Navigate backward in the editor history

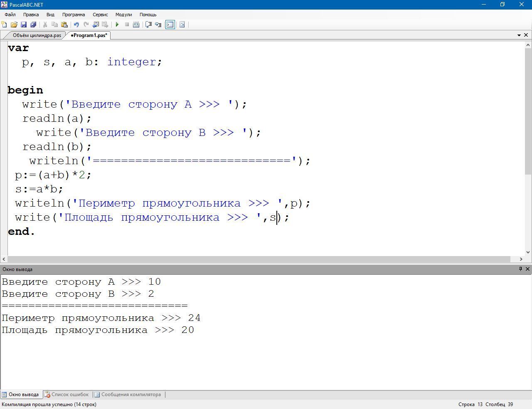[96, 25]
